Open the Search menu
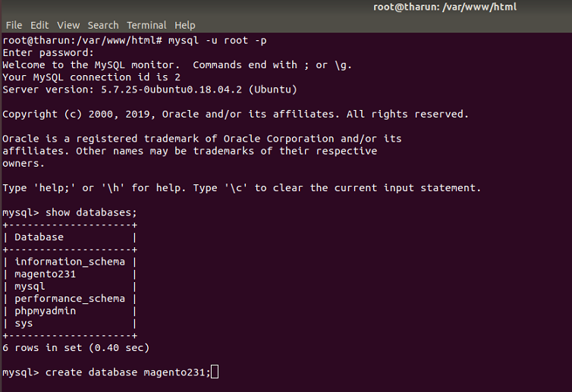The width and height of the screenshot is (572, 392). (x=102, y=25)
